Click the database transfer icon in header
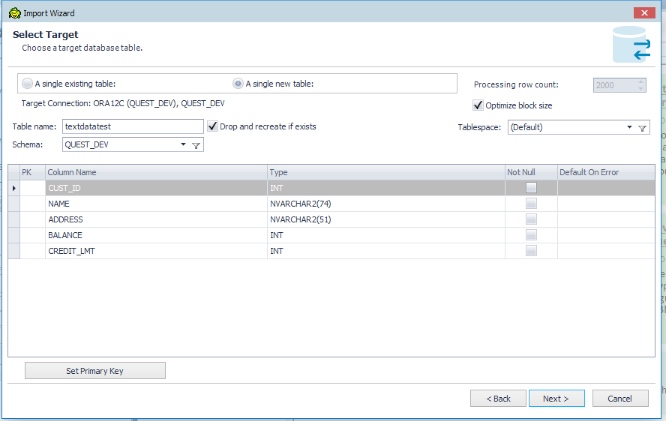This screenshot has width=666, height=421. click(632, 45)
